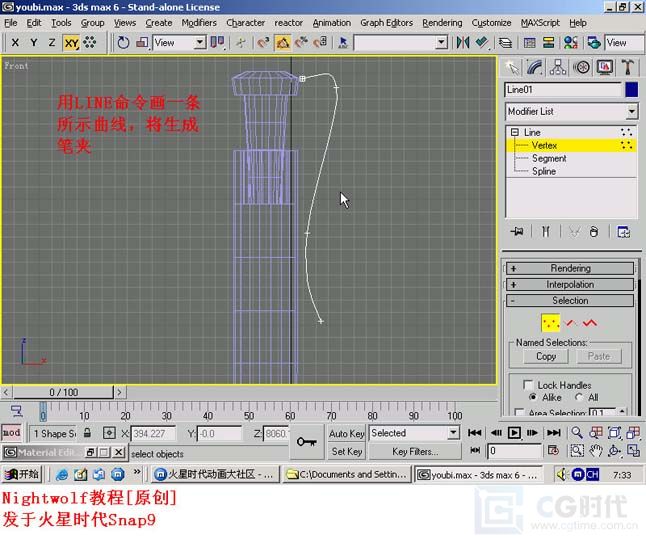Open the MAXScript menu
The width and height of the screenshot is (646, 539).
point(540,23)
